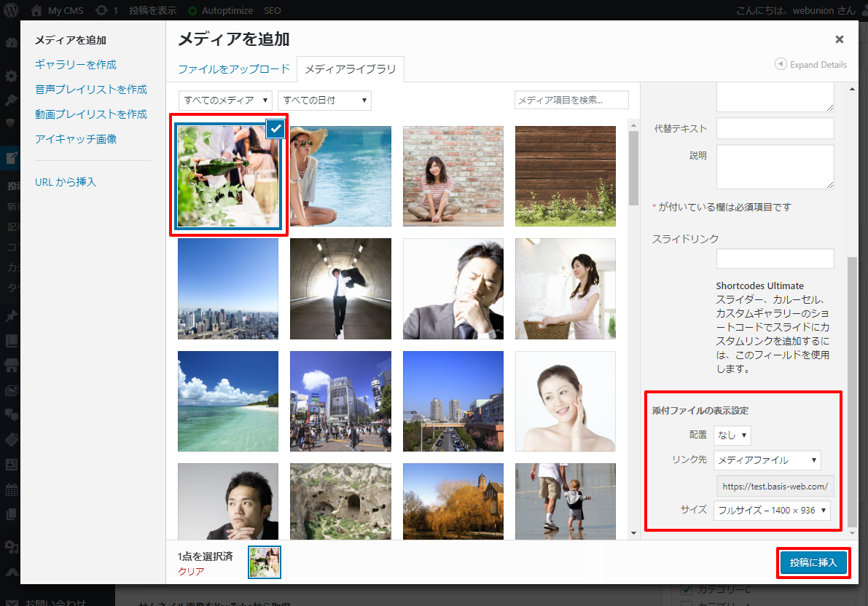868x606 pixels.
Task: Select ギャラリーを作成 in the left menu
Action: (76, 65)
